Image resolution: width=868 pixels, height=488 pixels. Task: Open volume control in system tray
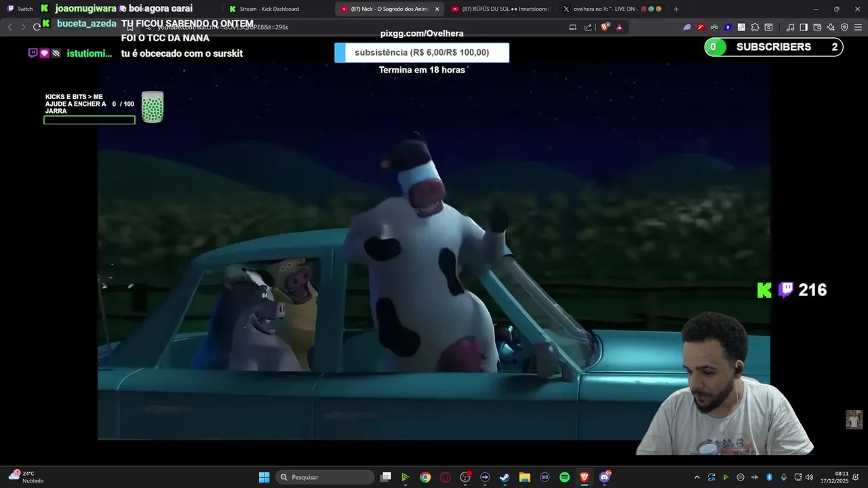point(809,477)
